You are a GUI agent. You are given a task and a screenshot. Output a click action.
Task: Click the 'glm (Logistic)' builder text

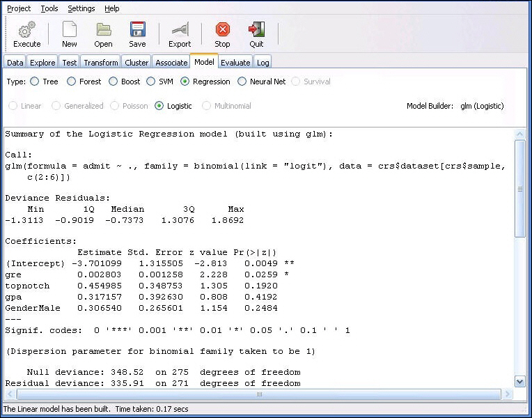[x=482, y=106]
